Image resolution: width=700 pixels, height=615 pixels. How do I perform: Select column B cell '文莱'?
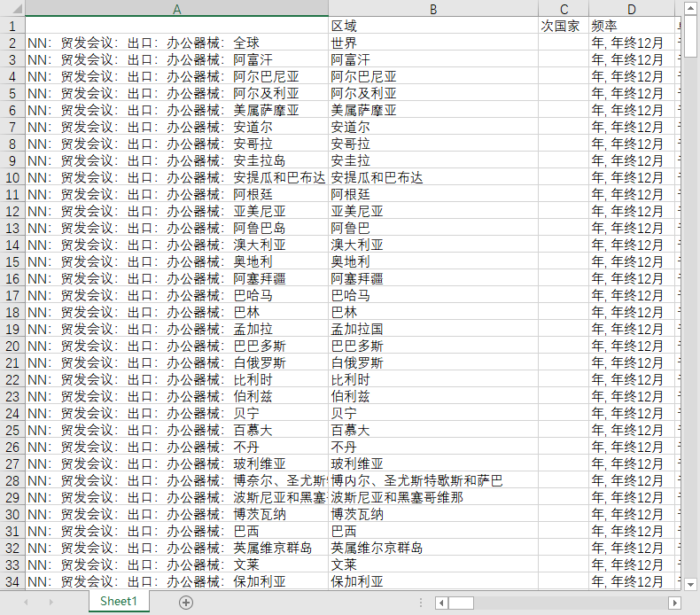pos(433,565)
